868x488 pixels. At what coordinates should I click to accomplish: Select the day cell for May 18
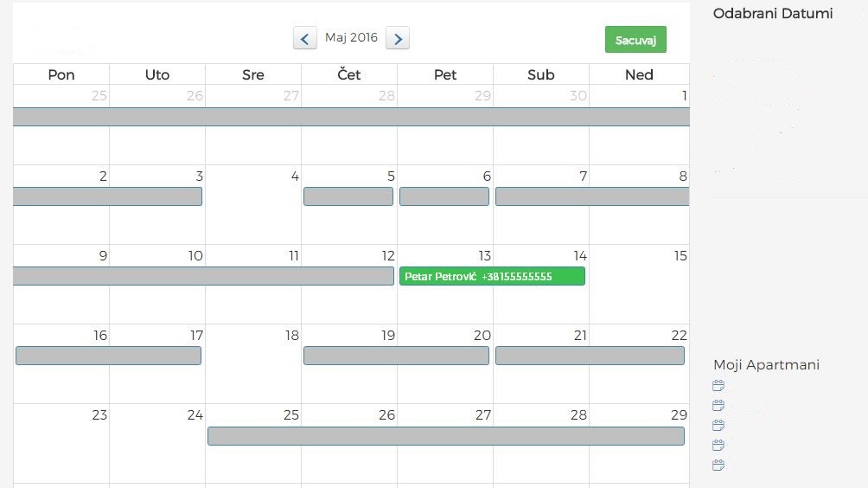[x=253, y=372]
